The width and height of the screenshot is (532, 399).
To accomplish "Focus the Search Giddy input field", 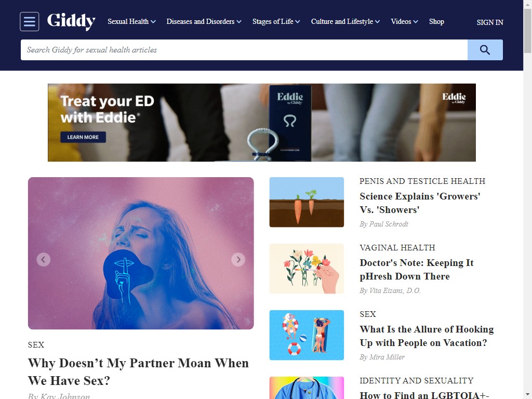I will (x=244, y=50).
